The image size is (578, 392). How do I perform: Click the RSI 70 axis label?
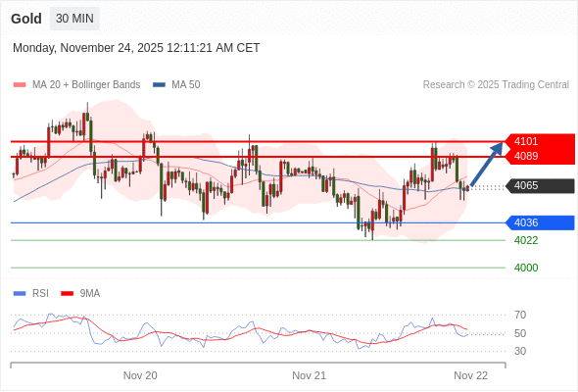pyautogui.click(x=520, y=315)
